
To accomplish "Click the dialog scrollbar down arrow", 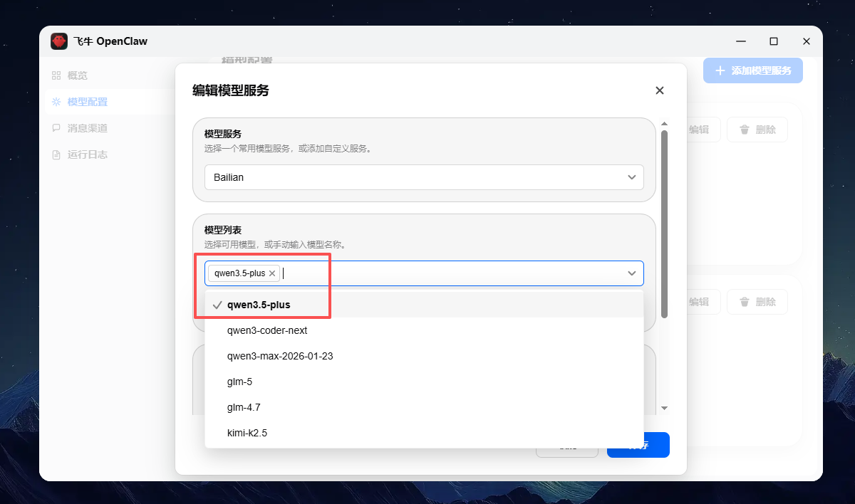I will click(x=665, y=409).
